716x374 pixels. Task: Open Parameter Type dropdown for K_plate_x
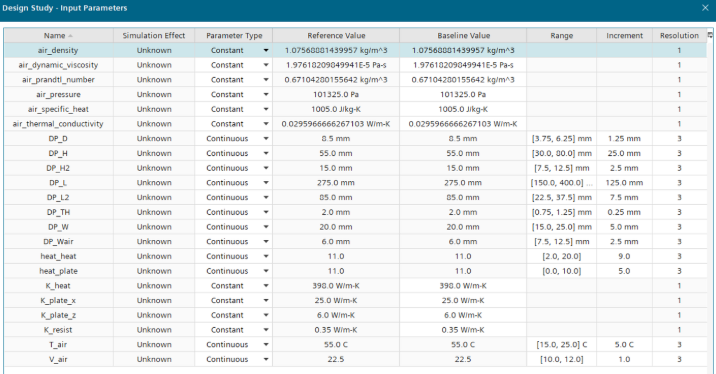point(266,300)
